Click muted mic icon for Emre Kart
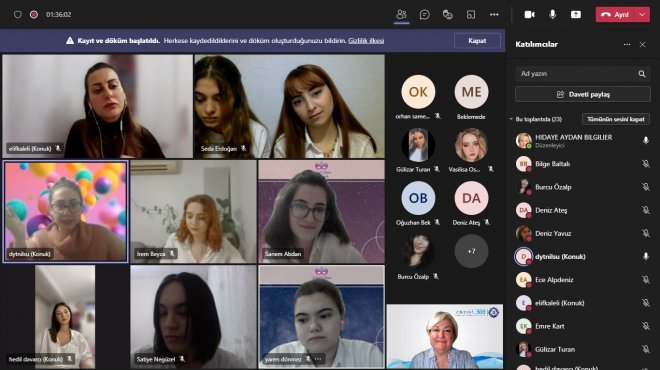Screen dimensions: 660x370 pos(646,326)
